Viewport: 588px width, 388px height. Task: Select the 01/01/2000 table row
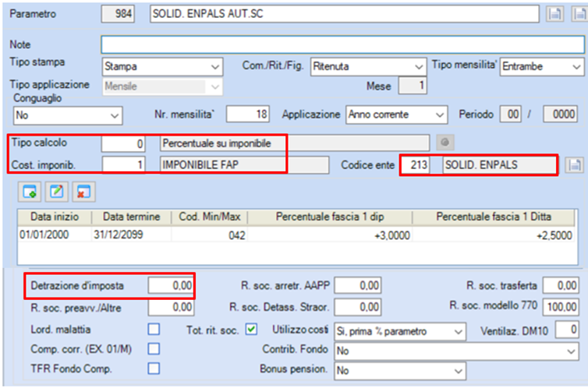pyautogui.click(x=296, y=235)
